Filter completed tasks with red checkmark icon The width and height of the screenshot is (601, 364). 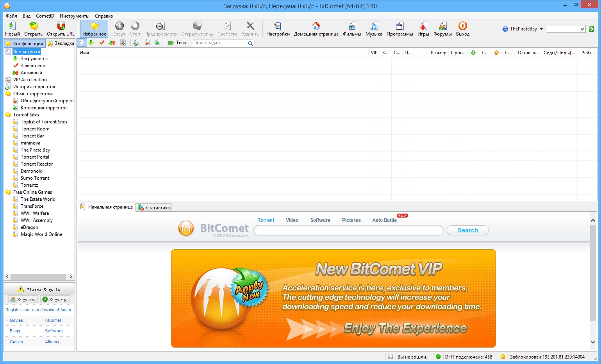pyautogui.click(x=102, y=43)
